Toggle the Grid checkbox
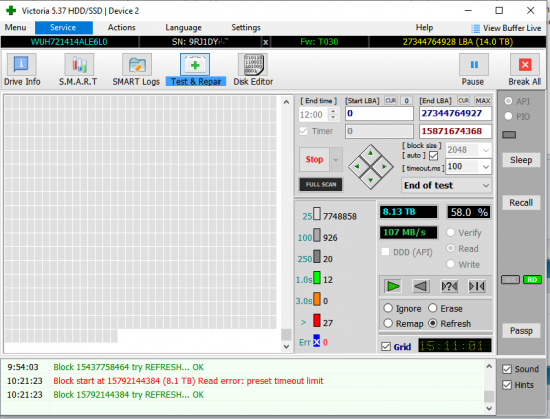 tap(386, 346)
